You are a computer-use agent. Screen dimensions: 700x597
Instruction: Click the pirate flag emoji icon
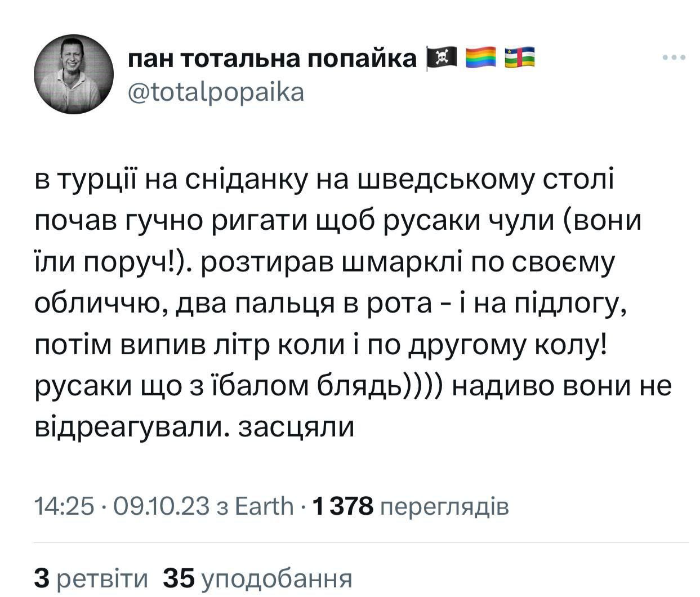tap(442, 58)
